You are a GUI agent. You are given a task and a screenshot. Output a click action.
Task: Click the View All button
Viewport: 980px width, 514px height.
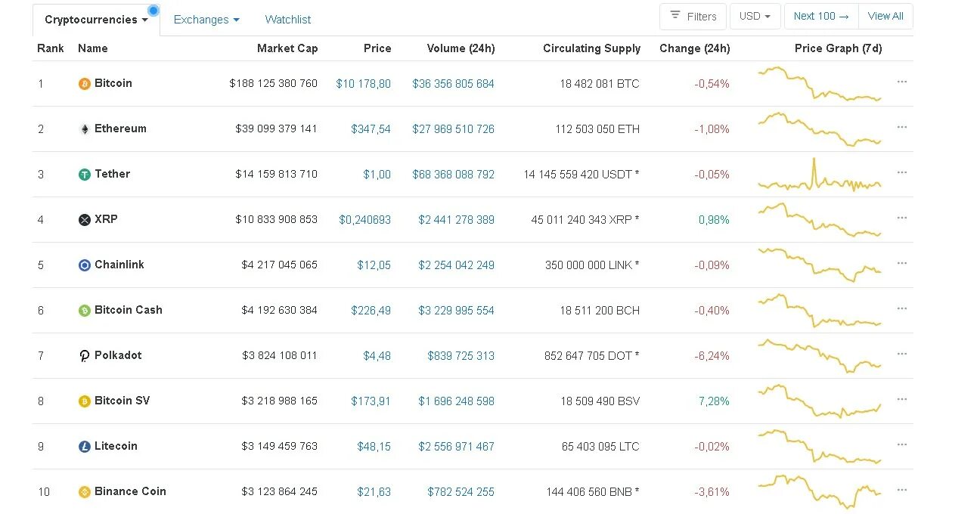[885, 16]
